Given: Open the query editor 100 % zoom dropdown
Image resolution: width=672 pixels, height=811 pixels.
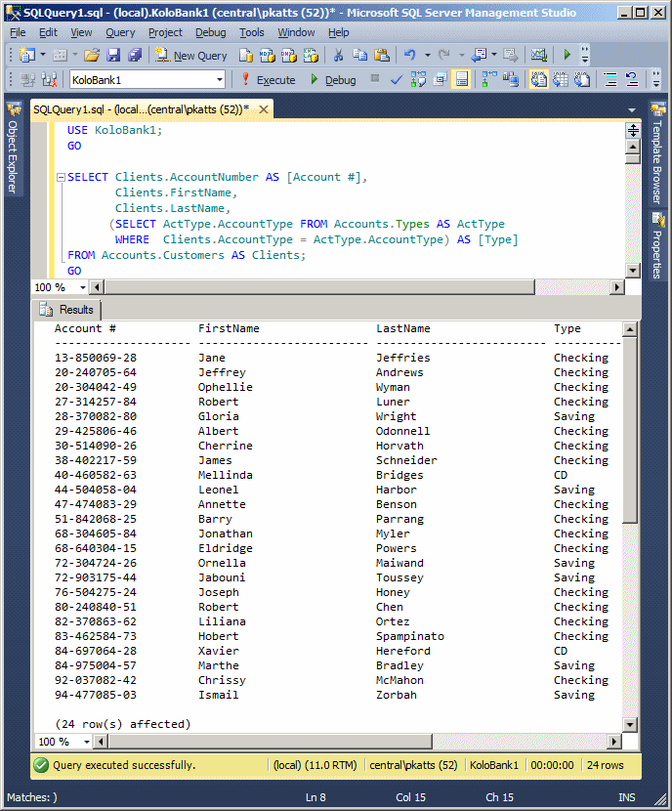Looking at the screenshot, I should [x=83, y=287].
